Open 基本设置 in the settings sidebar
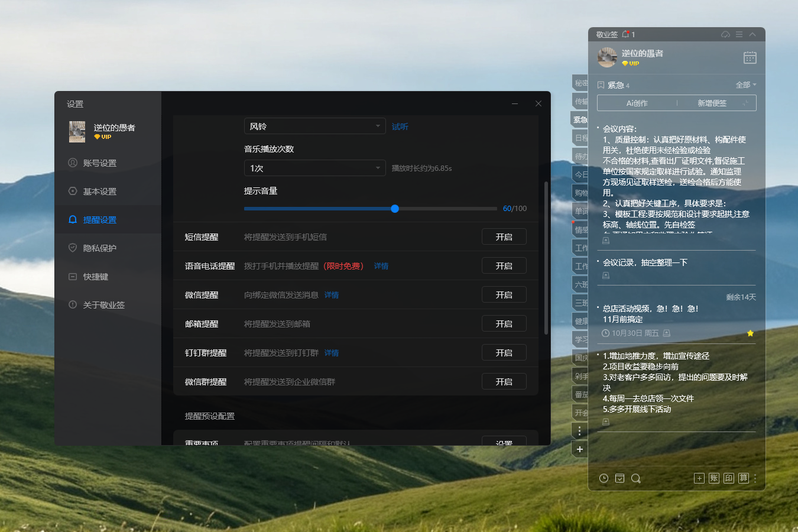The image size is (798, 532). coord(108,192)
